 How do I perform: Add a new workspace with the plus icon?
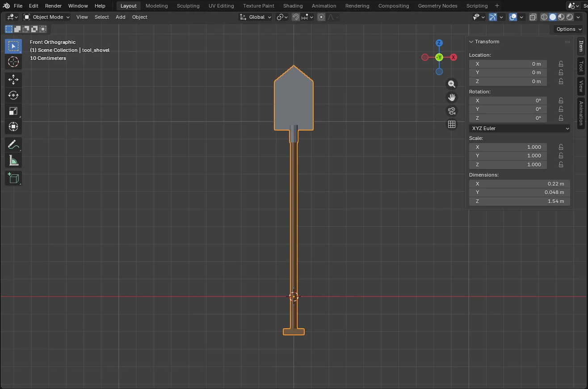[x=497, y=6]
